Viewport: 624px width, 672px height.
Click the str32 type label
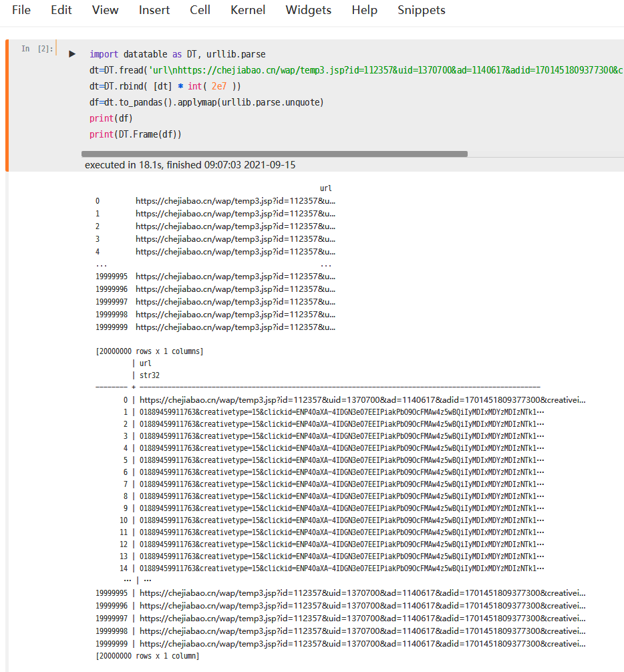point(150,375)
